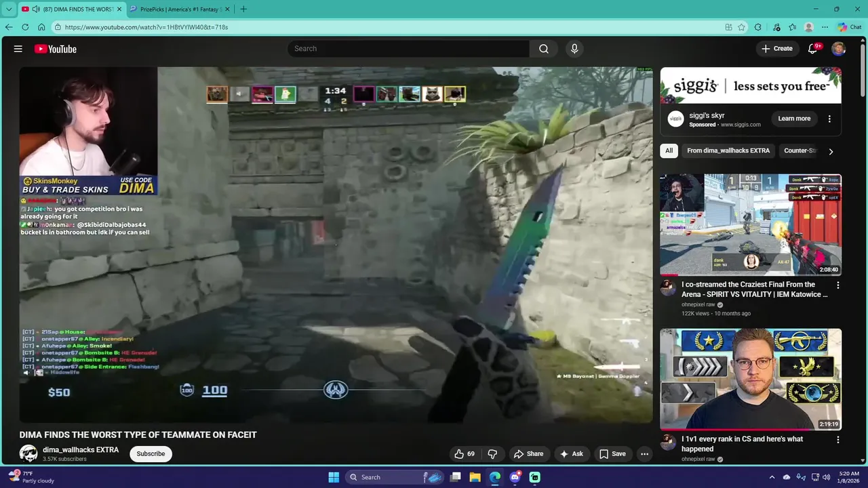Screen dimensions: 868x488
Task: Open Edge settings and more menu
Action: pyautogui.click(x=825, y=27)
